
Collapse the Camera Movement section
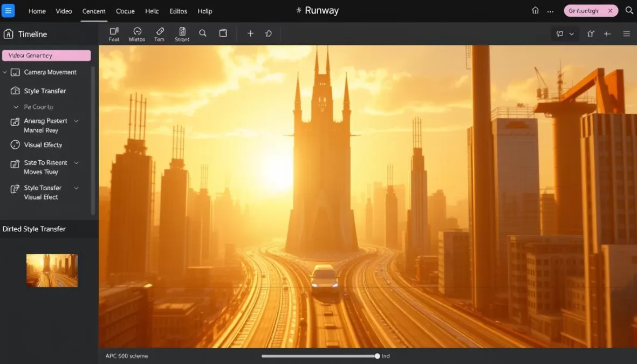(5, 72)
